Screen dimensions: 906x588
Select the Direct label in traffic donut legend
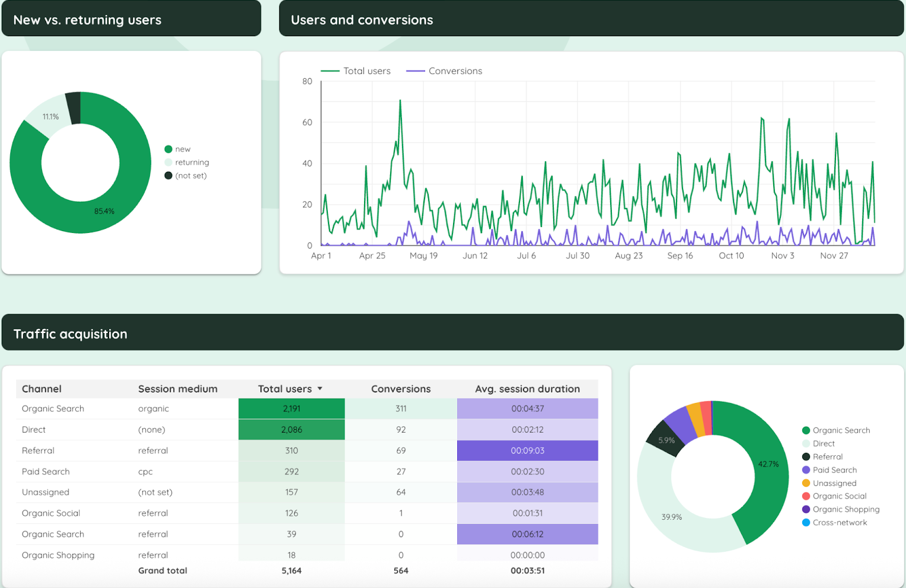(824, 443)
